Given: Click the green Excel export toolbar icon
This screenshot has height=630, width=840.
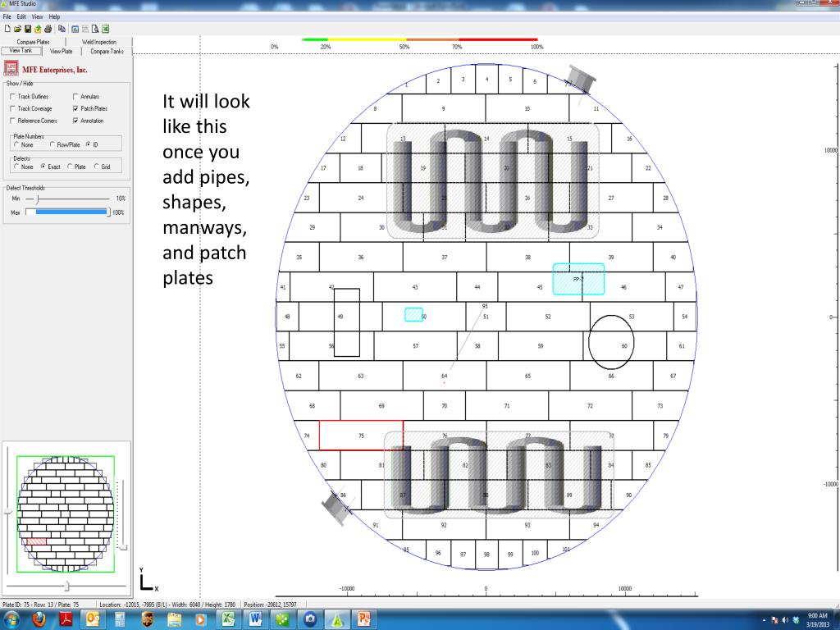Looking at the screenshot, I should [x=106, y=28].
